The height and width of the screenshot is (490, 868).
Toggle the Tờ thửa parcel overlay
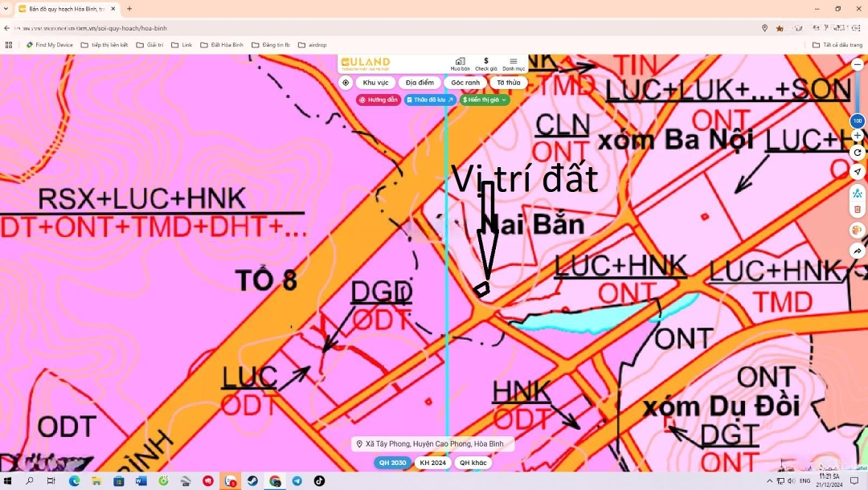pos(508,83)
